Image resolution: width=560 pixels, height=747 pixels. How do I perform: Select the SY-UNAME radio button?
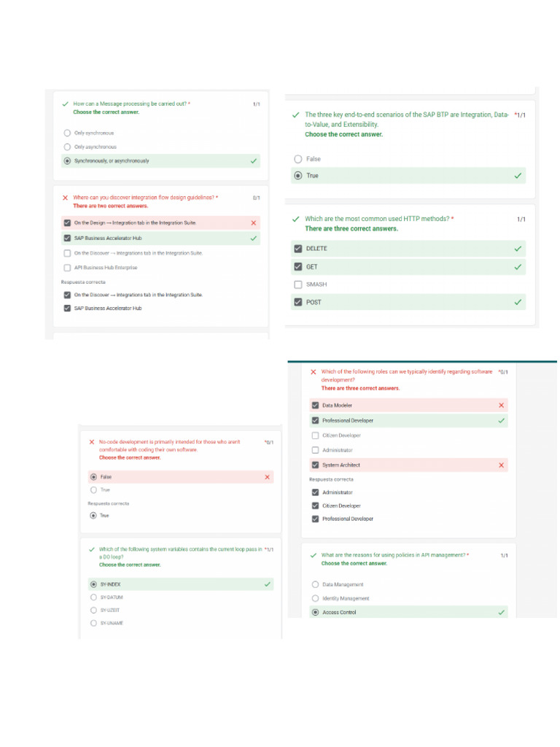[x=93, y=623]
